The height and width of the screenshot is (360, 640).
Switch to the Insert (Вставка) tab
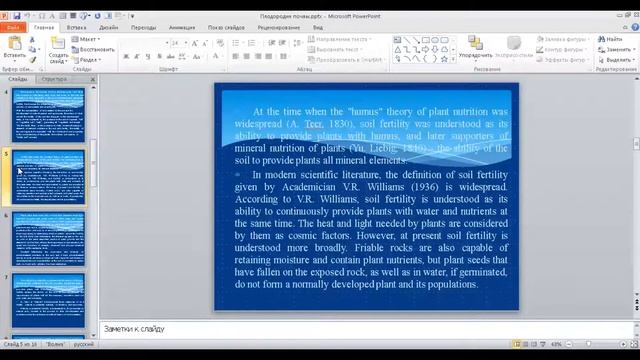76,27
